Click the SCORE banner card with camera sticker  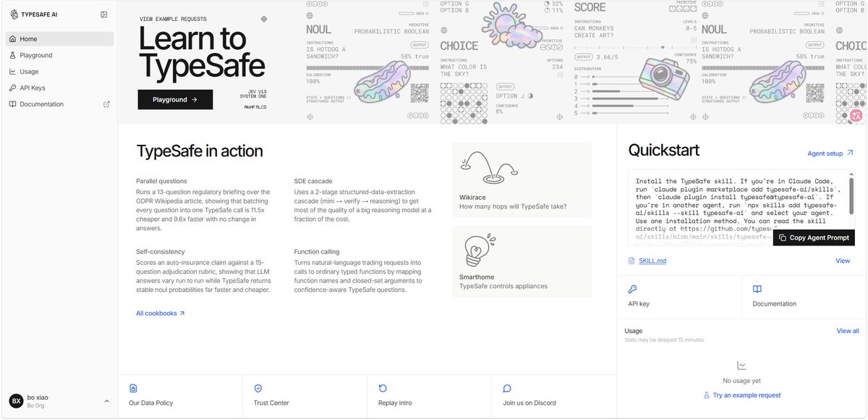click(634, 62)
